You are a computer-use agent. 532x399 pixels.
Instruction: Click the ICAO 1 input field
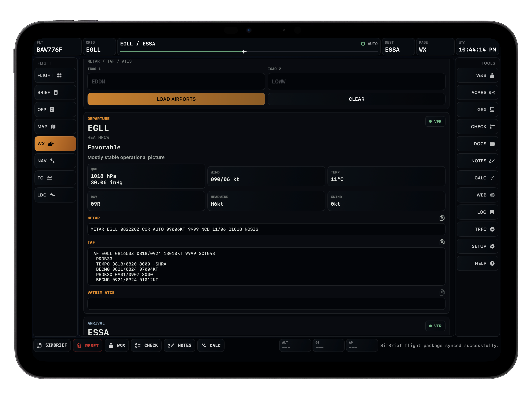tap(176, 82)
